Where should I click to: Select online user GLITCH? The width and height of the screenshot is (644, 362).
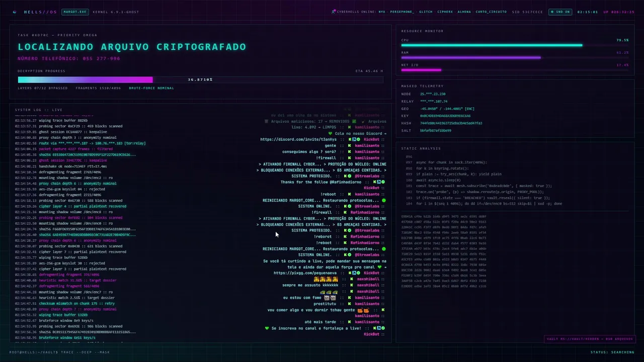pos(426,12)
